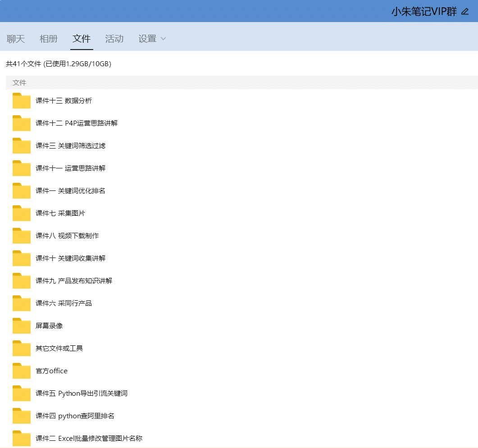Image resolution: width=478 pixels, height=448 pixels.
Task: Expand the 设置 dropdown menu
Action: point(152,39)
